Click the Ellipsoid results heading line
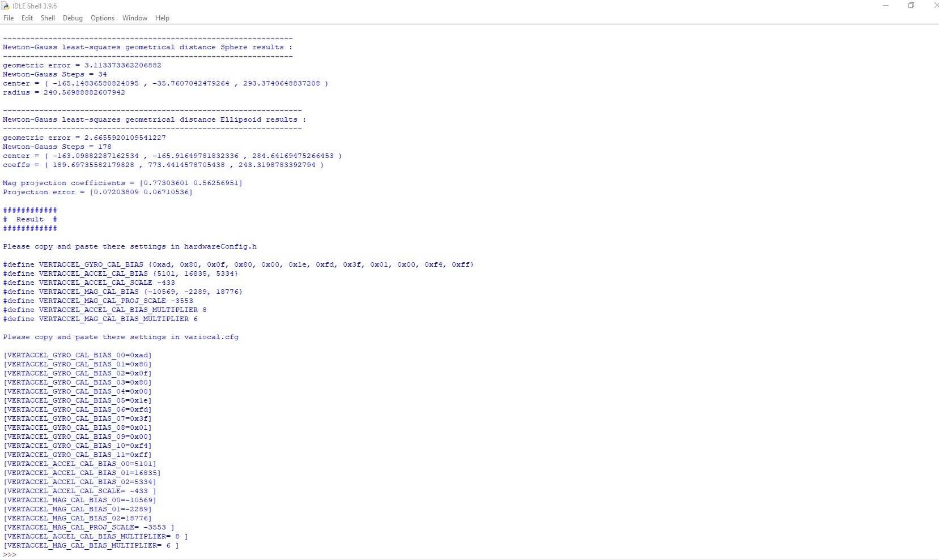Image resolution: width=939 pixels, height=560 pixels. 155,119
